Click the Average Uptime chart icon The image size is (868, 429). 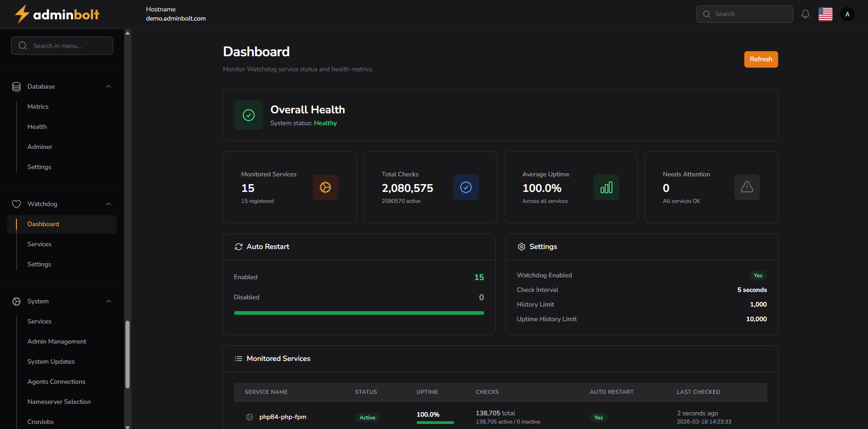tap(606, 187)
